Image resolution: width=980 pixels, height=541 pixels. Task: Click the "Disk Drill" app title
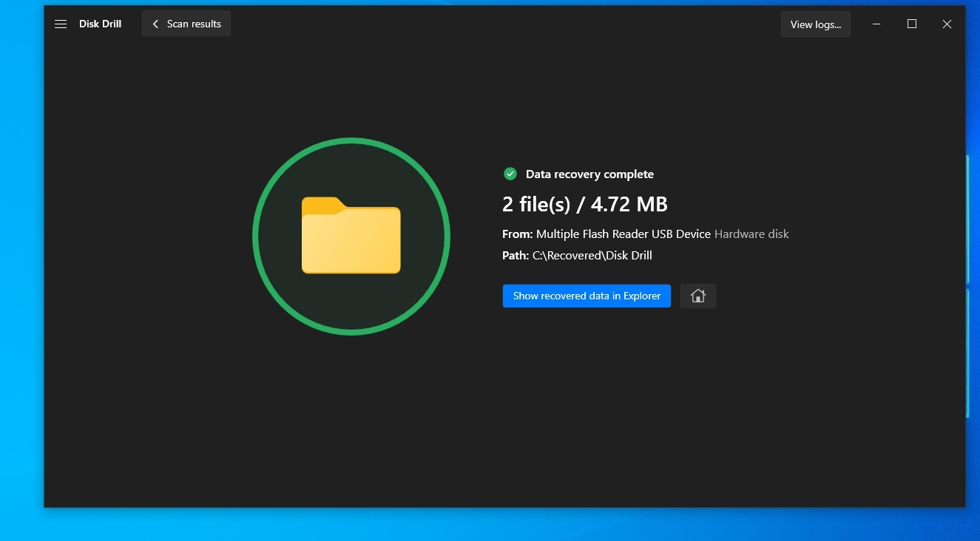pos(100,24)
